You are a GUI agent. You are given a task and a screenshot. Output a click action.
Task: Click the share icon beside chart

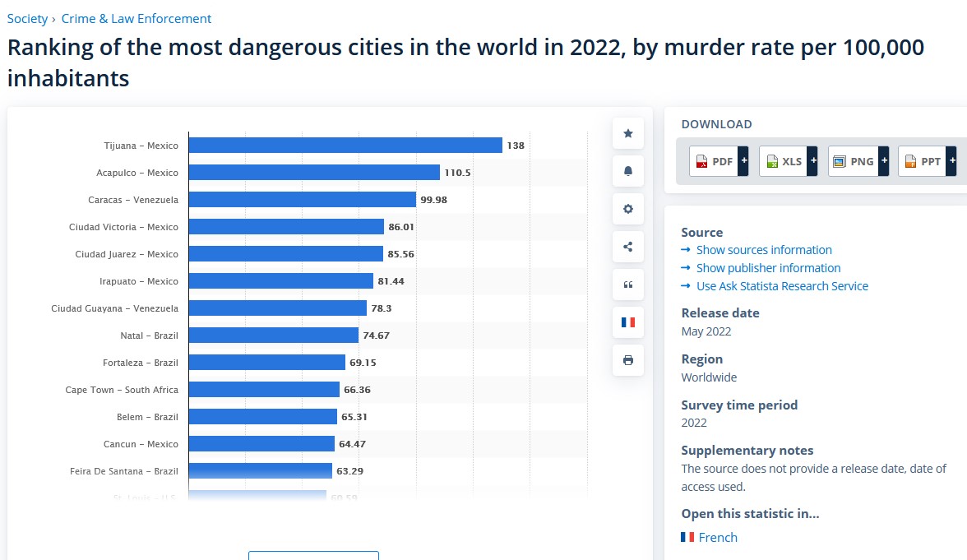click(628, 247)
